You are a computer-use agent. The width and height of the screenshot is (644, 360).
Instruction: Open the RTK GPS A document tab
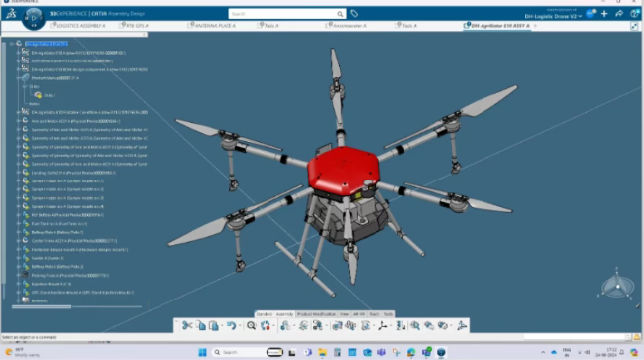coord(134,26)
